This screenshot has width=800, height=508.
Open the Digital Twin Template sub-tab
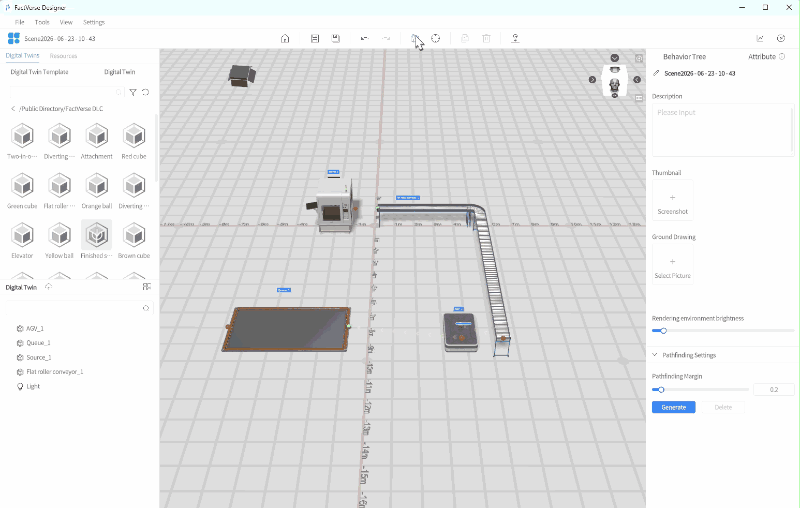click(x=39, y=72)
